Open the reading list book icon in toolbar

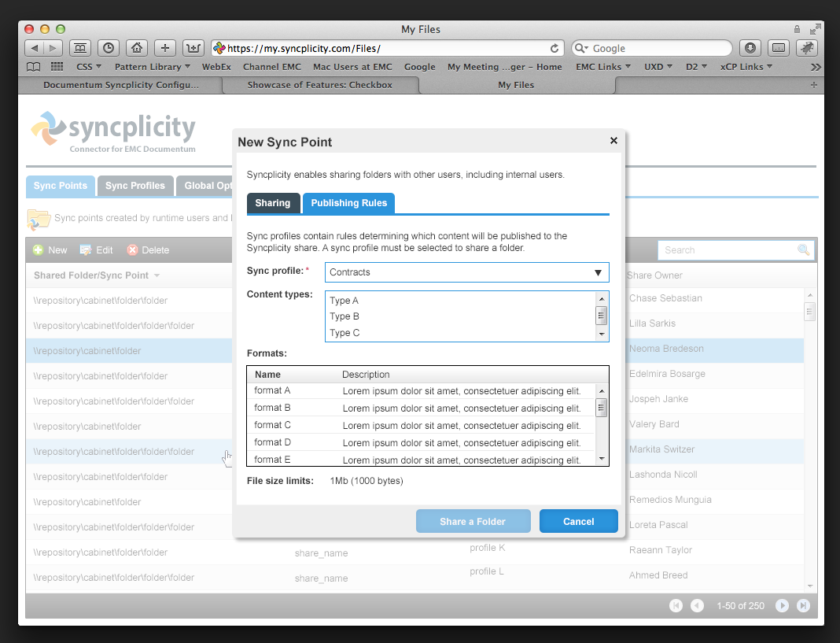click(x=79, y=48)
